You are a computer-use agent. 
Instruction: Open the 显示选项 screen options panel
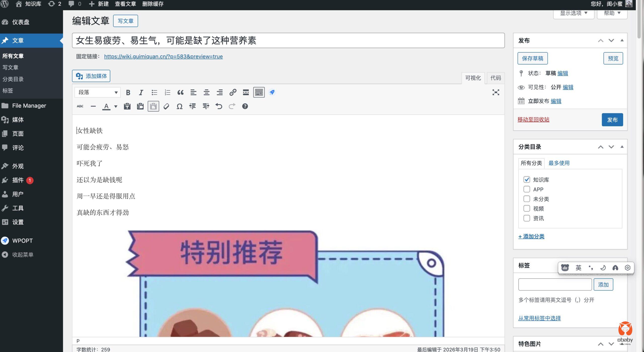click(573, 13)
